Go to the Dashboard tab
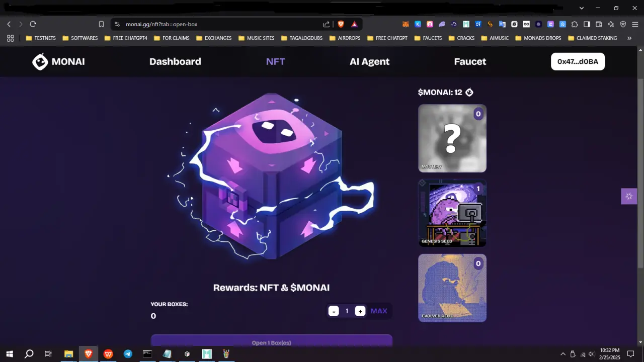This screenshot has height=362, width=644. (x=175, y=61)
